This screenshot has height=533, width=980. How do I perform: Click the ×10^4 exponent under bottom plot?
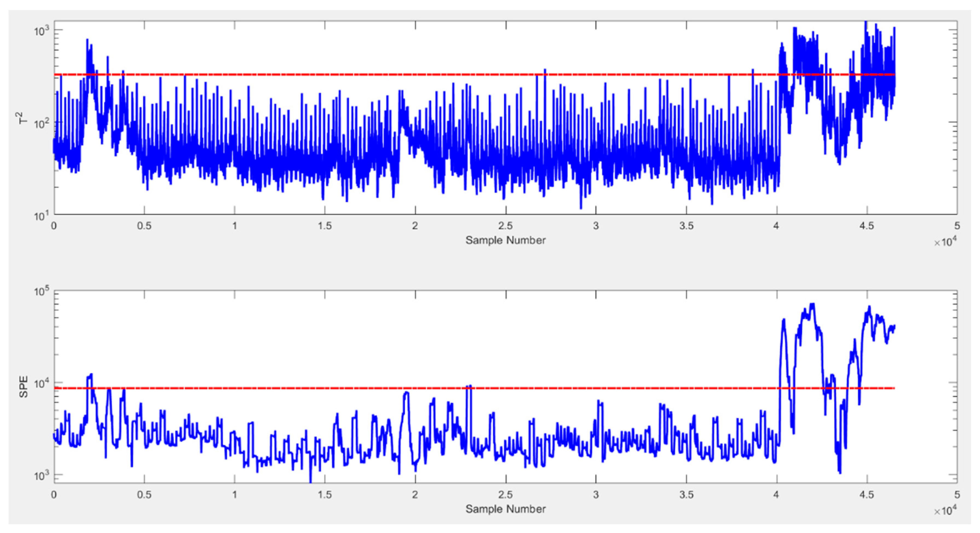point(945,510)
